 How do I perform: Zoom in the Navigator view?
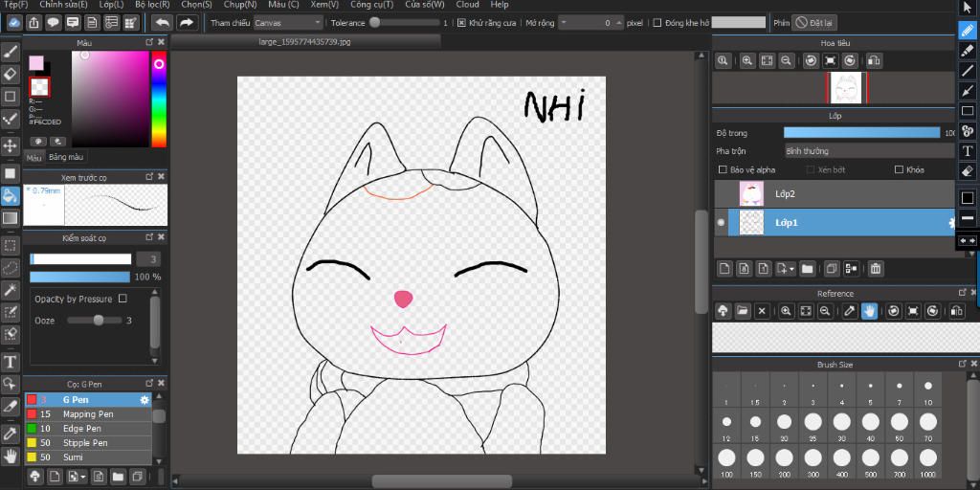pos(746,60)
